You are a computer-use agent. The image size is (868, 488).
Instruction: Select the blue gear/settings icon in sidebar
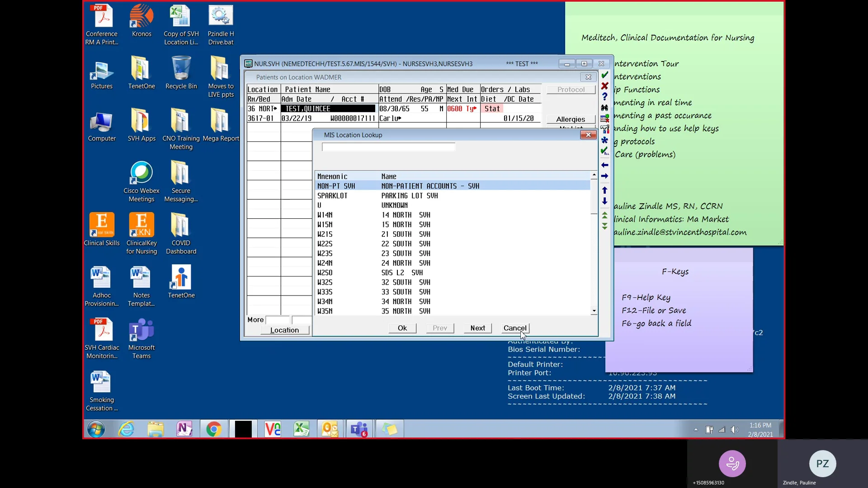(x=604, y=141)
